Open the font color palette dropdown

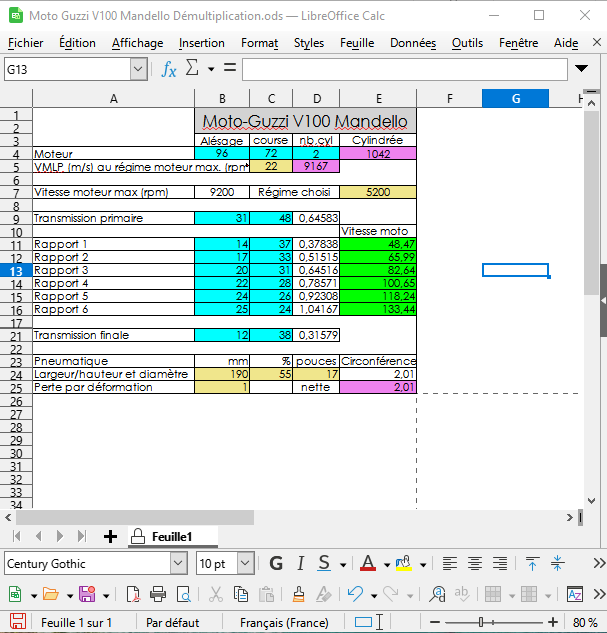387,564
